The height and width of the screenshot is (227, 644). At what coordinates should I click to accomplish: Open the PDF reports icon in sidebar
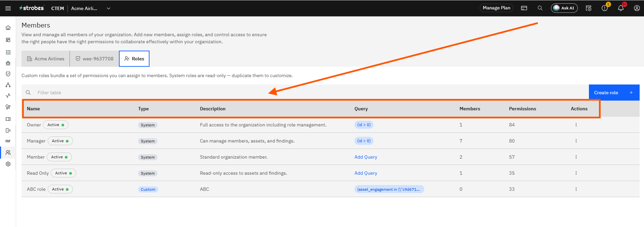pyautogui.click(x=8, y=141)
